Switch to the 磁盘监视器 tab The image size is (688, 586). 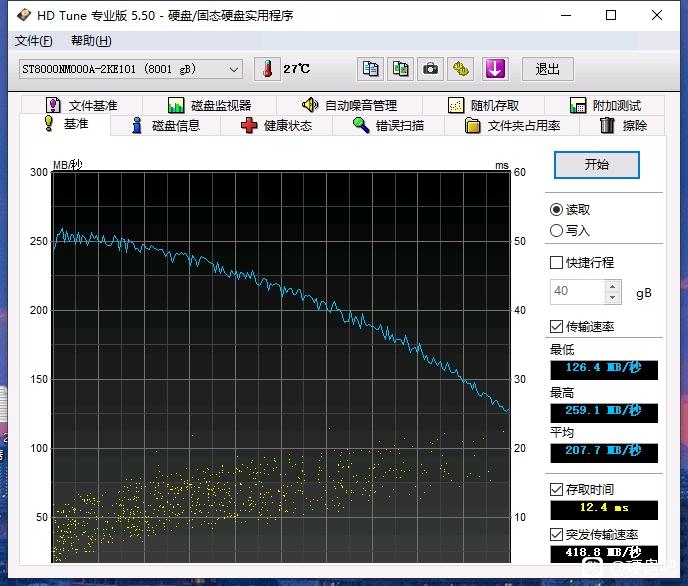(x=209, y=105)
